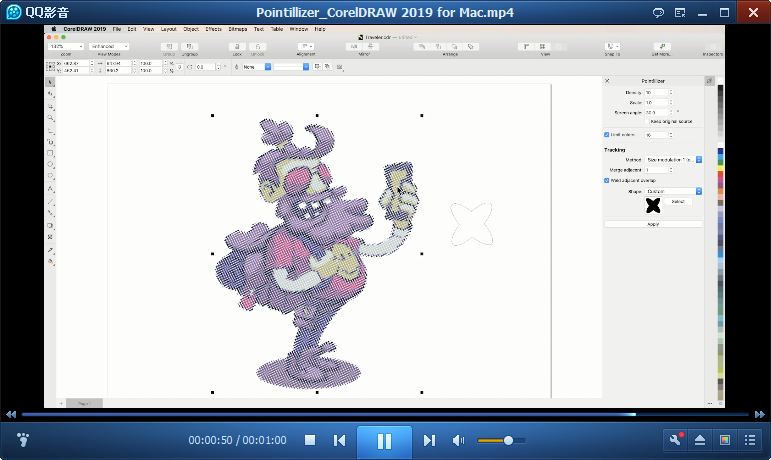Open the Effects menu
Viewport: 771px width, 460px height.
213,29
